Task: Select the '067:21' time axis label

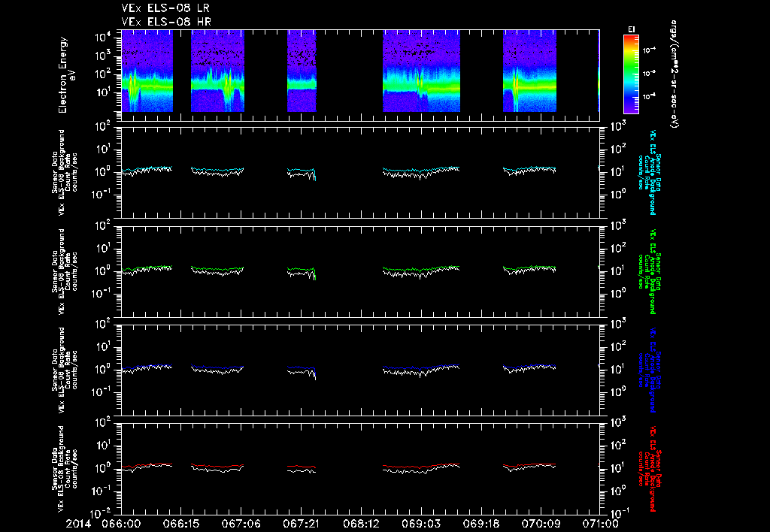Action: tap(301, 524)
